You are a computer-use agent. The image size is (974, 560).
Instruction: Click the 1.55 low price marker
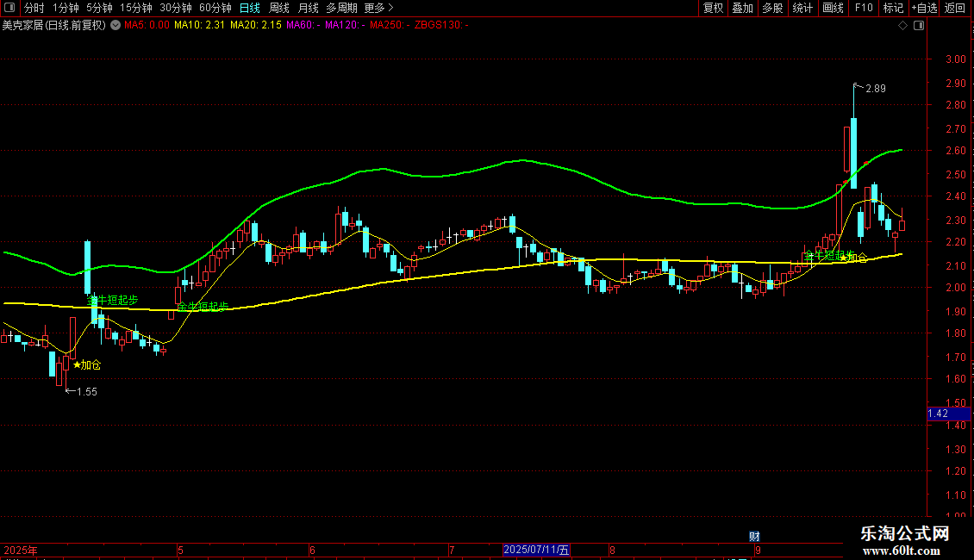[86, 392]
